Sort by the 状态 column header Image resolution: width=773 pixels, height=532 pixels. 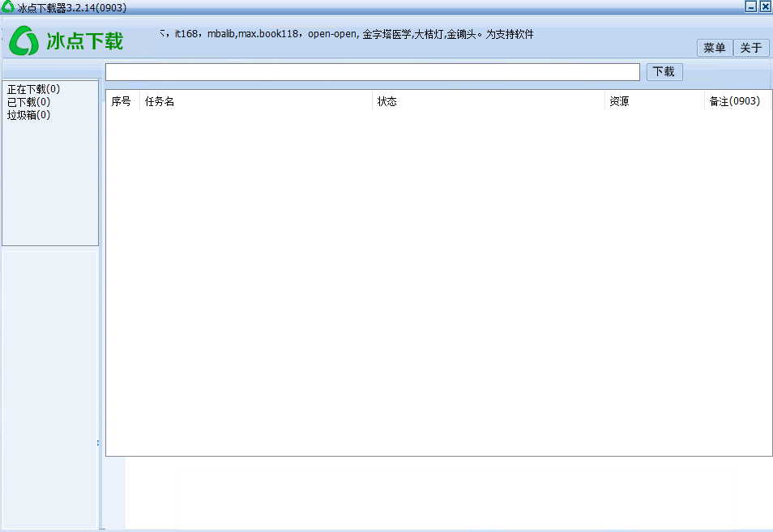[489, 101]
